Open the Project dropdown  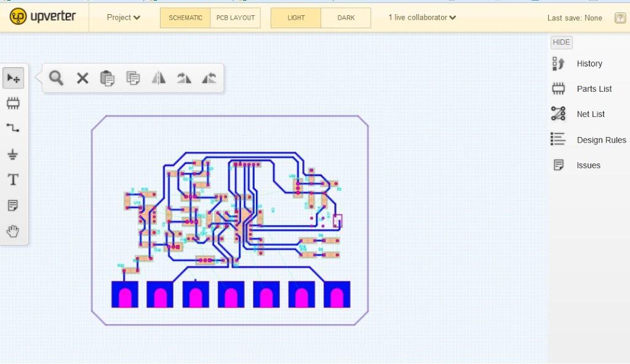(x=122, y=17)
